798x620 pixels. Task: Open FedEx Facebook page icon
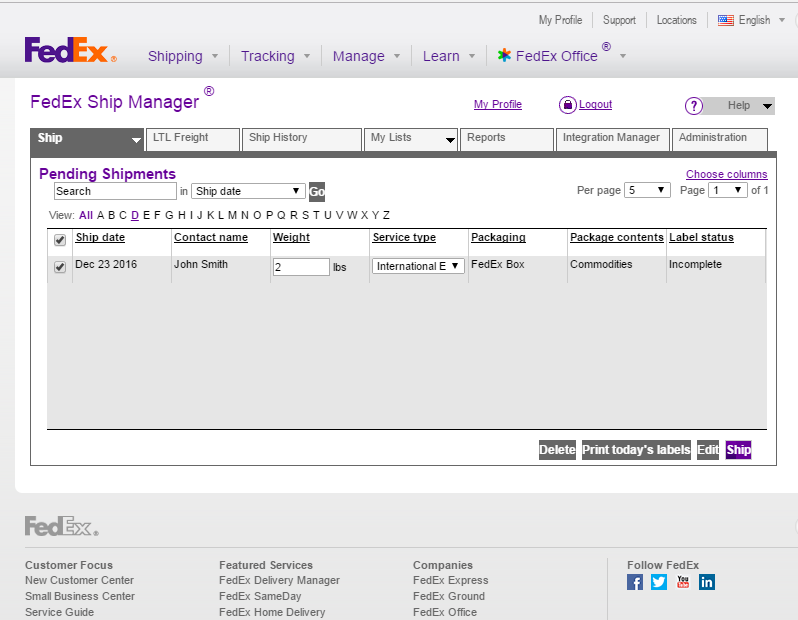pyautogui.click(x=635, y=582)
